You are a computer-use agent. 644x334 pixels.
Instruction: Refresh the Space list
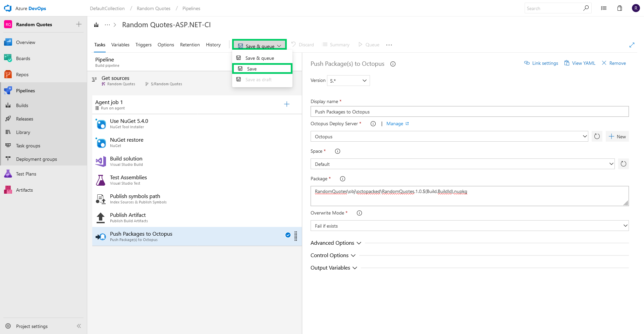(624, 164)
